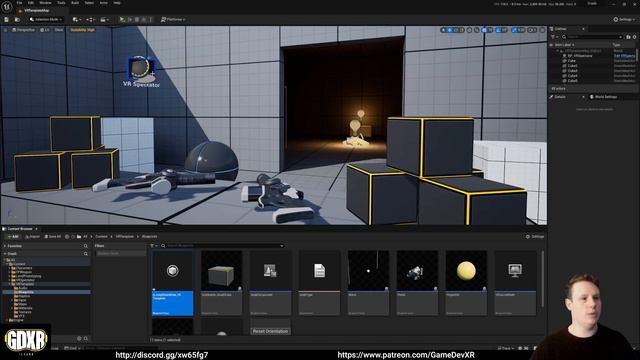This screenshot has width=640, height=360.
Task: Focus the Outliner search field
Action: pyautogui.click(x=592, y=37)
